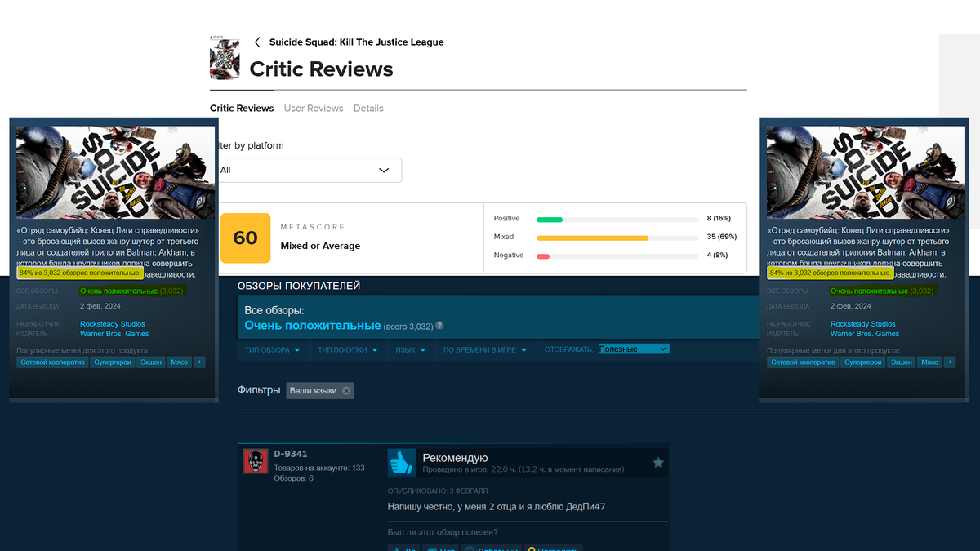Click the ОПУБЛИКОВАНО: 3 ФЕВРАЛЯ date text

tap(438, 491)
